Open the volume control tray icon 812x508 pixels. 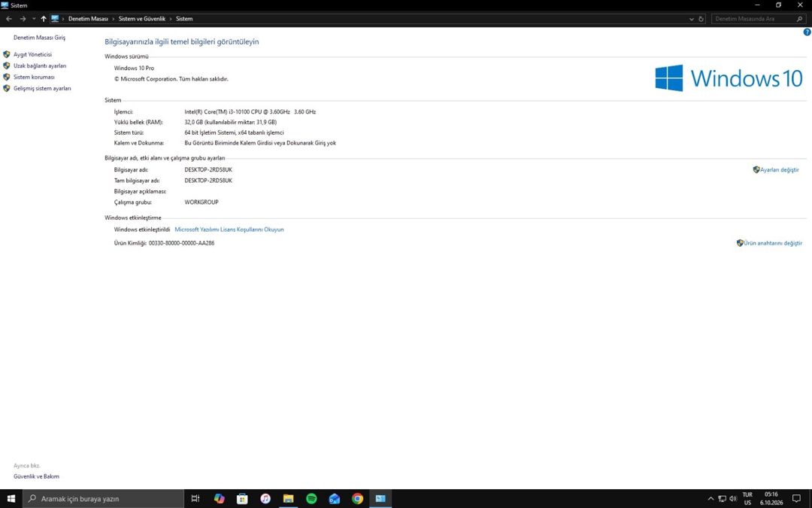(733, 499)
